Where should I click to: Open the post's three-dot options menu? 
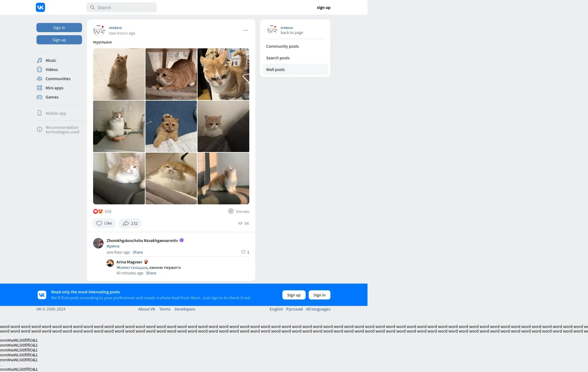pyautogui.click(x=246, y=30)
